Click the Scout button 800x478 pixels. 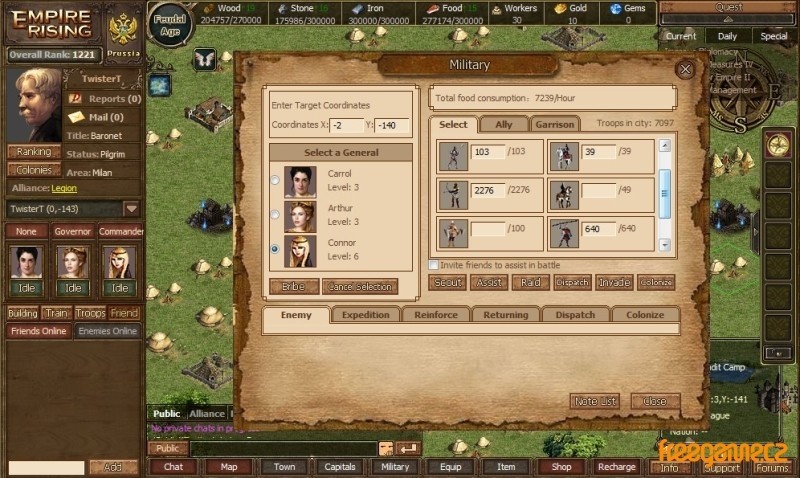pos(447,282)
